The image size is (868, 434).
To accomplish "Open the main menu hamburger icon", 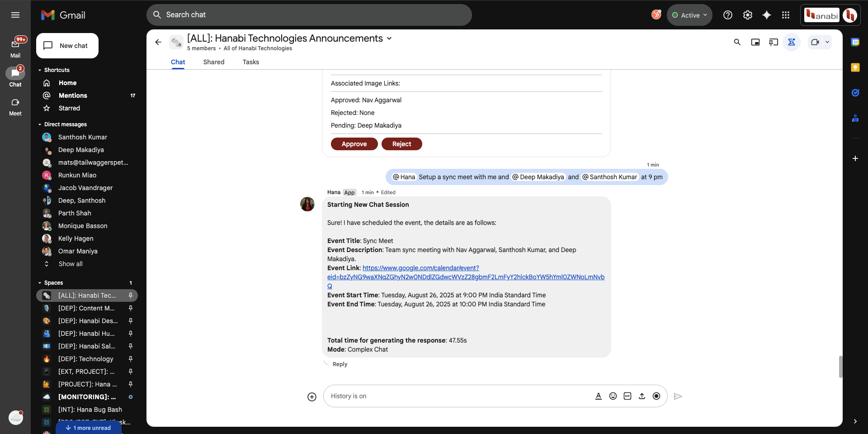I will [15, 15].
